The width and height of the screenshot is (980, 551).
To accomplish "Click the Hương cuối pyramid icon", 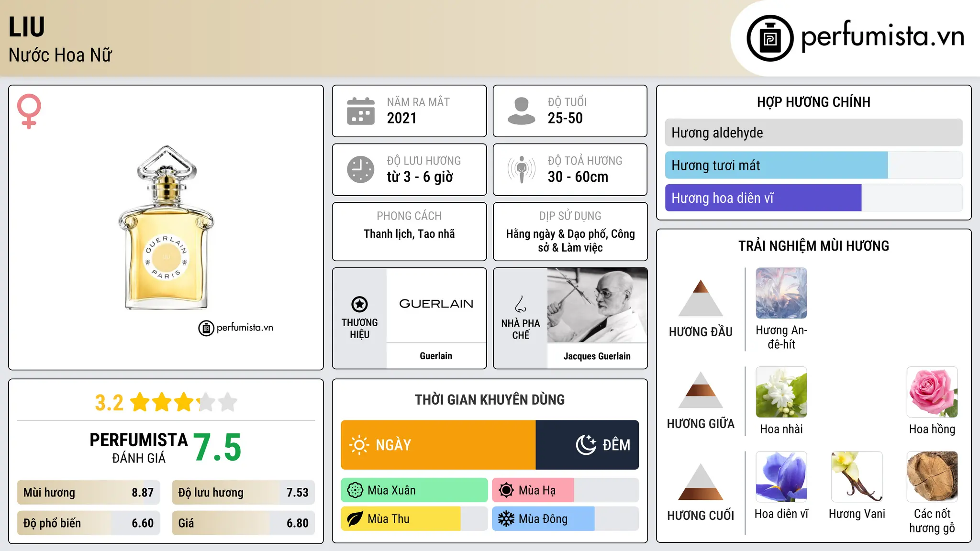I will 701,482.
